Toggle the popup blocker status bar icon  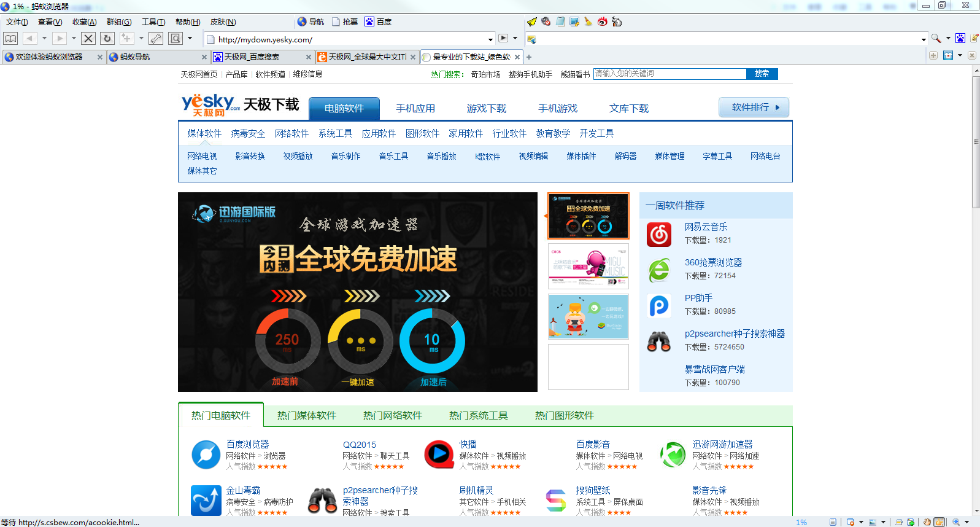click(x=851, y=522)
